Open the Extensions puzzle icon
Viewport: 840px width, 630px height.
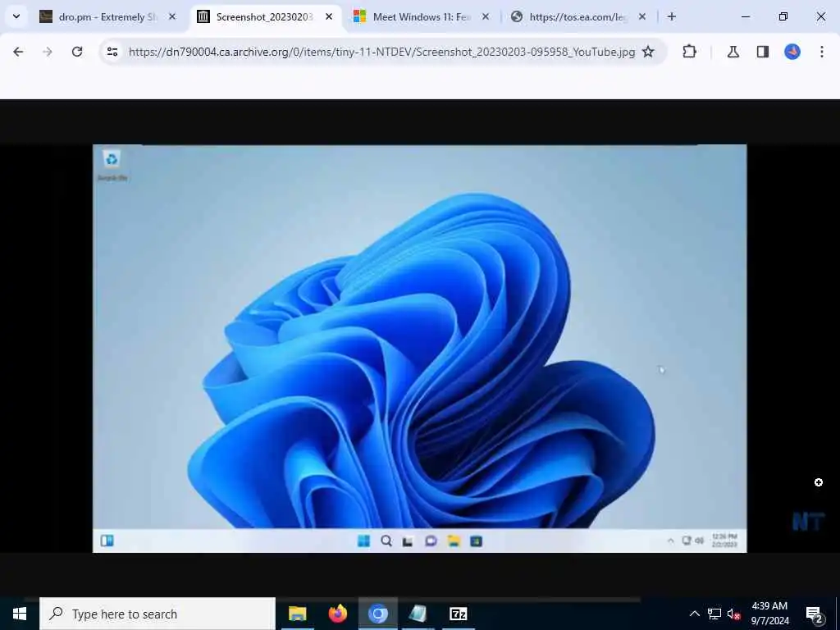coord(689,52)
